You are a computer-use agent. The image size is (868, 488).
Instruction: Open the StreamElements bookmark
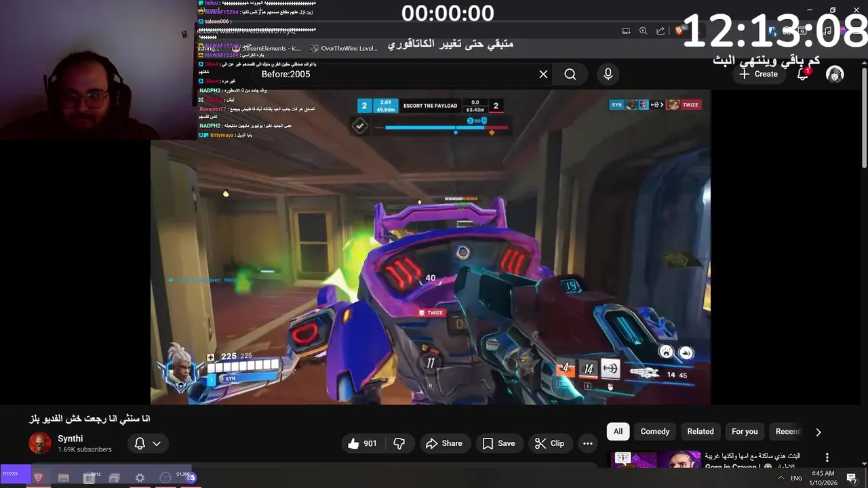click(x=267, y=48)
